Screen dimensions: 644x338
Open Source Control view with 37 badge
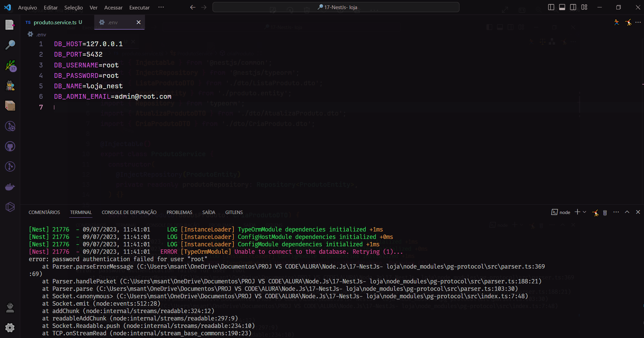pos(10,65)
